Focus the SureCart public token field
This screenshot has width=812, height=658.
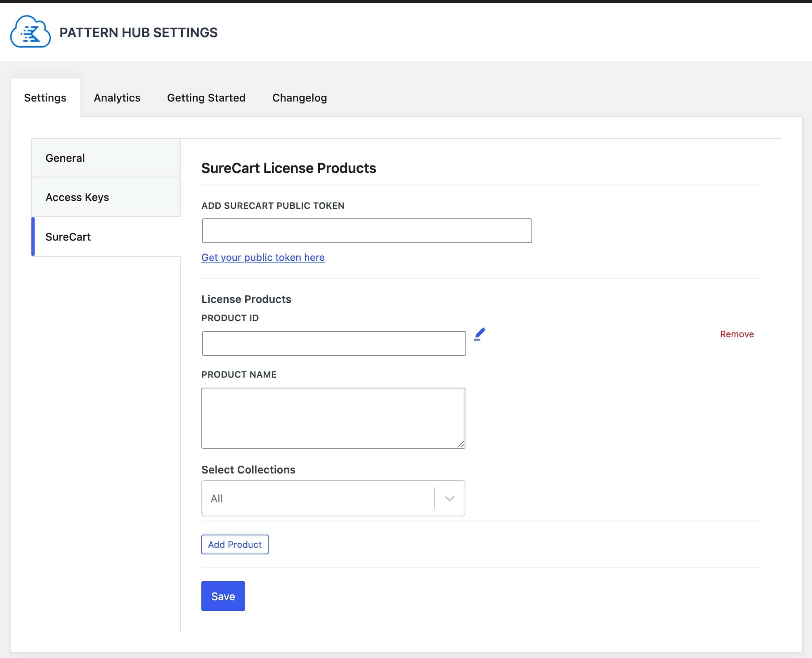[x=367, y=231]
